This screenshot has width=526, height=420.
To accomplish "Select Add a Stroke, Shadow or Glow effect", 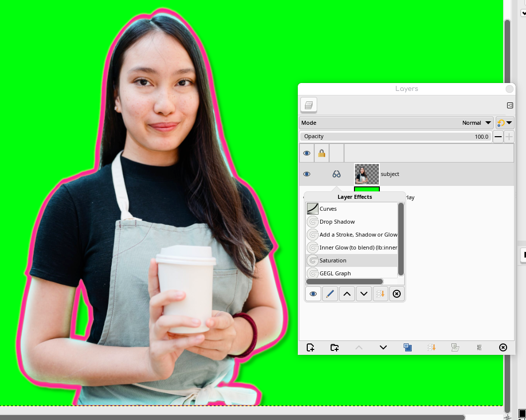I will pyautogui.click(x=351, y=235).
